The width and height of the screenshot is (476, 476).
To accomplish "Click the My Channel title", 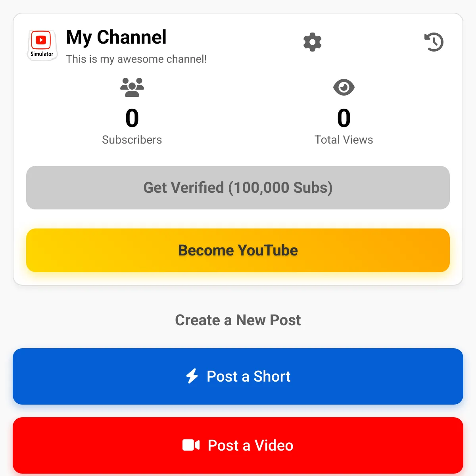I will click(x=116, y=37).
